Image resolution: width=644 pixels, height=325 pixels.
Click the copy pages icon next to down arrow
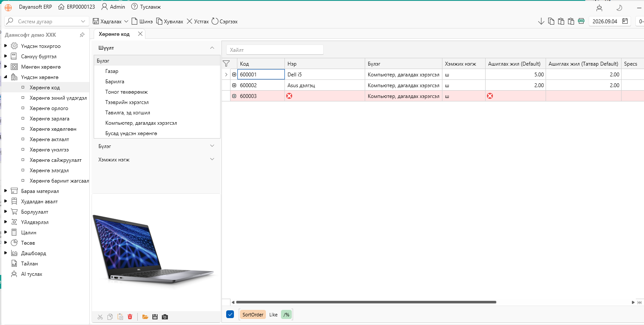click(551, 21)
